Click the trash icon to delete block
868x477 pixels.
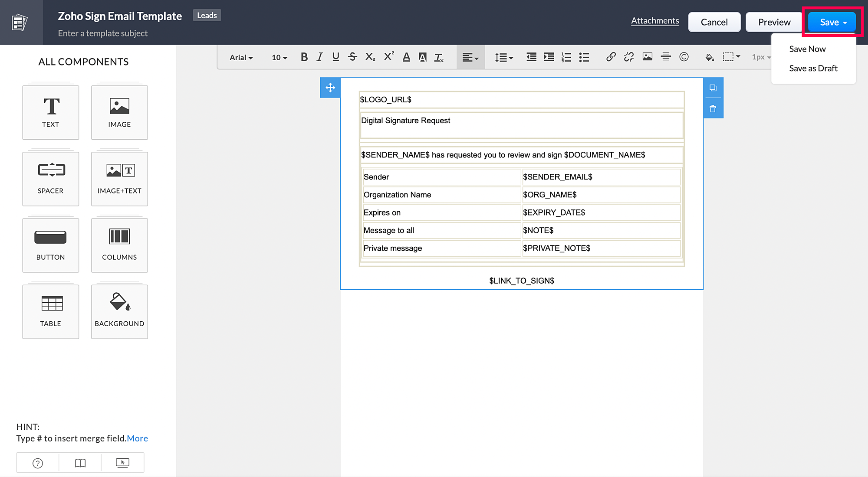(713, 109)
